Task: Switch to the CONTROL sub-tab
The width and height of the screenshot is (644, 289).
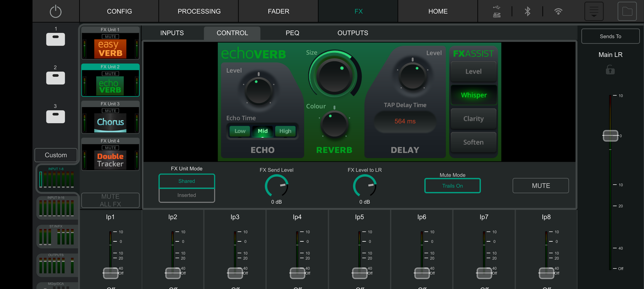Action: [232, 33]
